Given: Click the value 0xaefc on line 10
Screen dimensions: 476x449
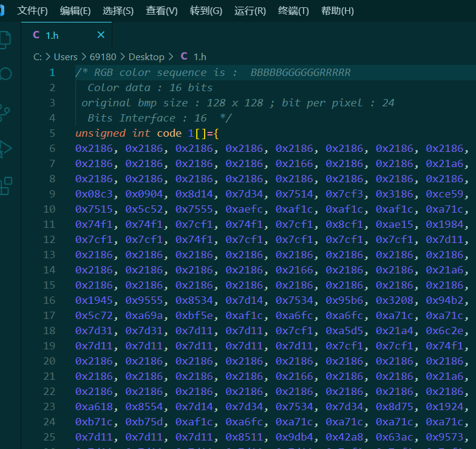Looking at the screenshot, I should [244, 209].
